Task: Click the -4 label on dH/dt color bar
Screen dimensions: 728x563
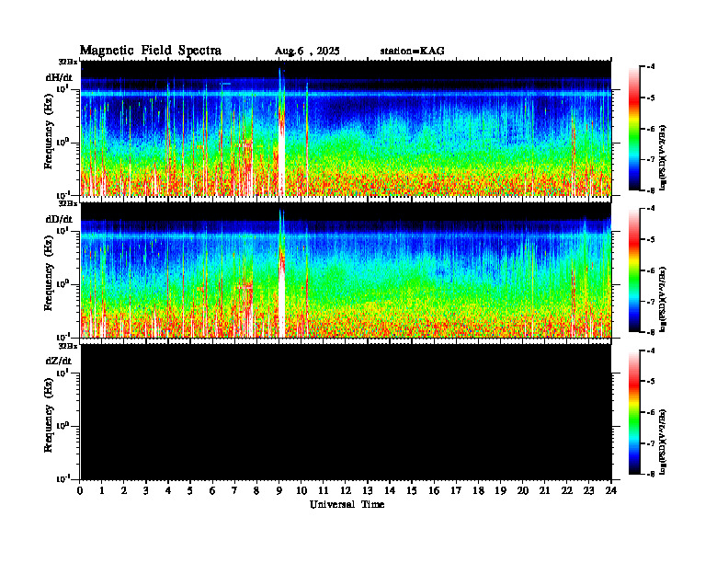Action: click(651, 67)
